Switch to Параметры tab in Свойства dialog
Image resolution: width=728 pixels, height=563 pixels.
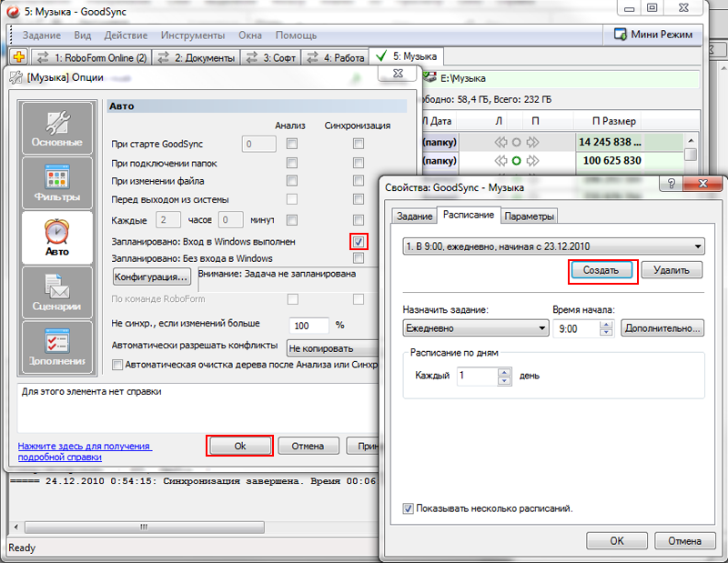[529, 216]
